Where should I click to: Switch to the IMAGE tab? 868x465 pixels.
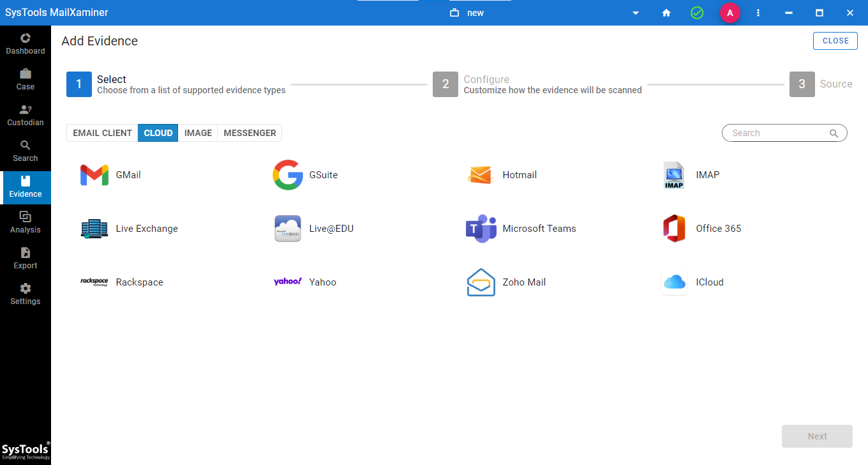(198, 133)
